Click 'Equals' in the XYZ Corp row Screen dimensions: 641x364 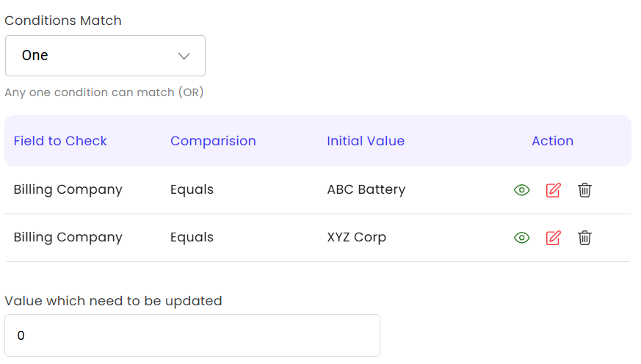coord(192,237)
